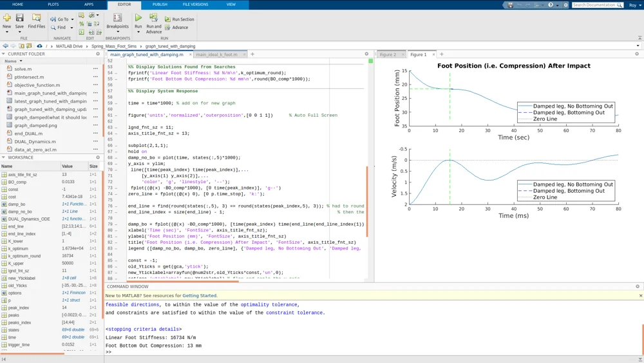Screen dimensions: 644x363
Task: Switch to the HOME tab
Action: point(17,5)
